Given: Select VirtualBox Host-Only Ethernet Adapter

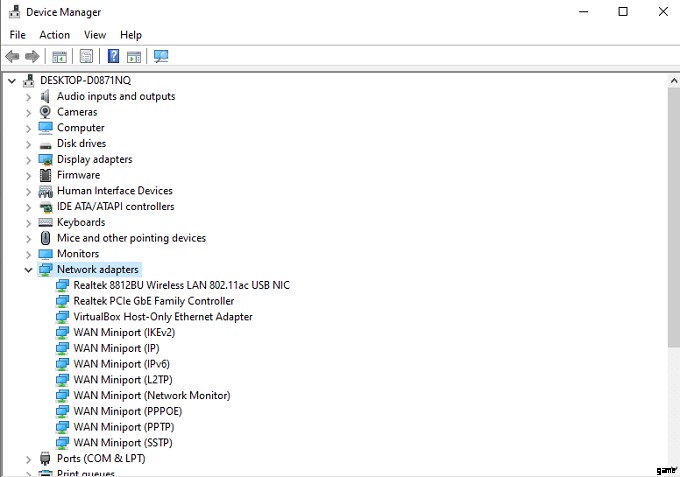Looking at the screenshot, I should click(163, 317).
